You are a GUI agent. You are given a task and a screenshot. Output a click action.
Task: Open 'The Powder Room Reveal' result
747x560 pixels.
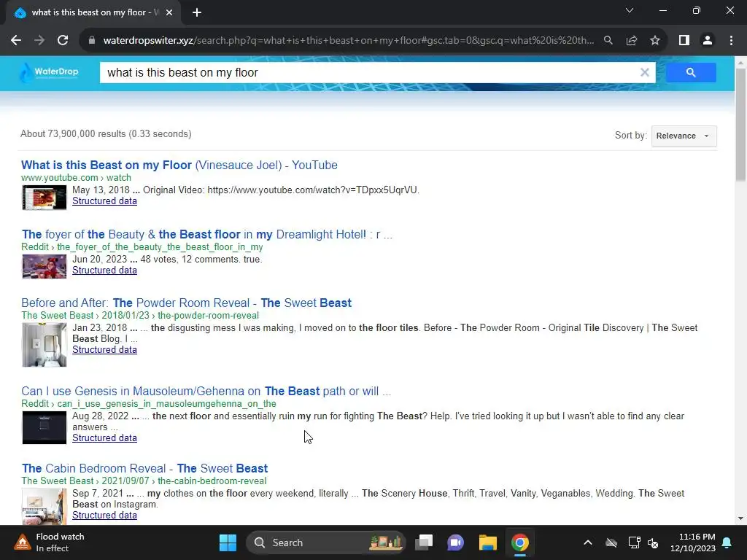coord(186,303)
